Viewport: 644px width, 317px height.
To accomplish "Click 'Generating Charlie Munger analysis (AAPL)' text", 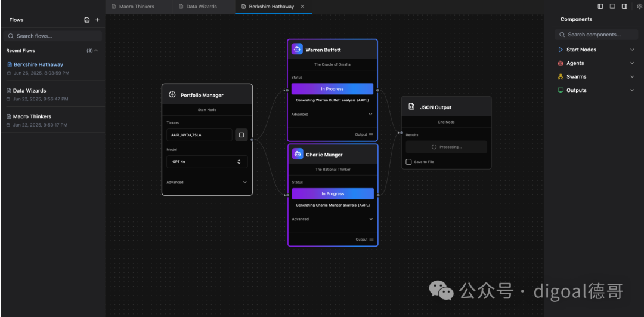I will [333, 205].
